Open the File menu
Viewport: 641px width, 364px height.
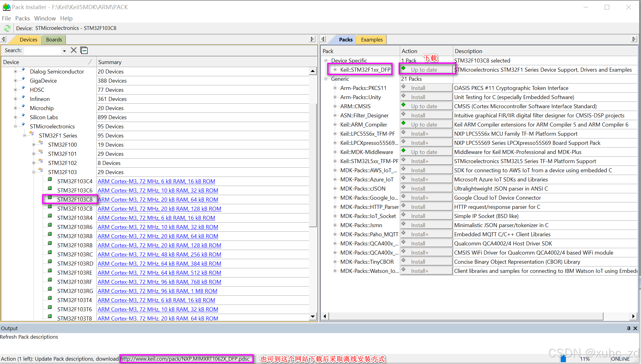tap(6, 18)
